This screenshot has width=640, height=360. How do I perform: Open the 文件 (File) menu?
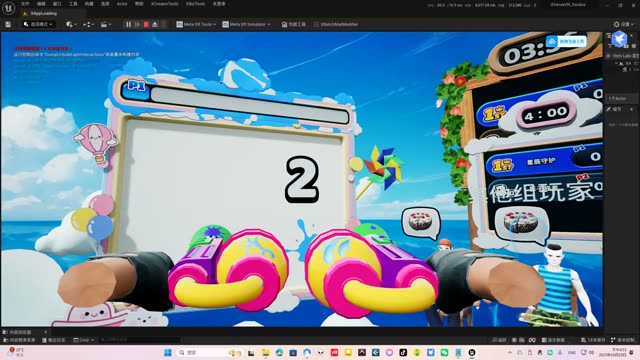pos(25,4)
